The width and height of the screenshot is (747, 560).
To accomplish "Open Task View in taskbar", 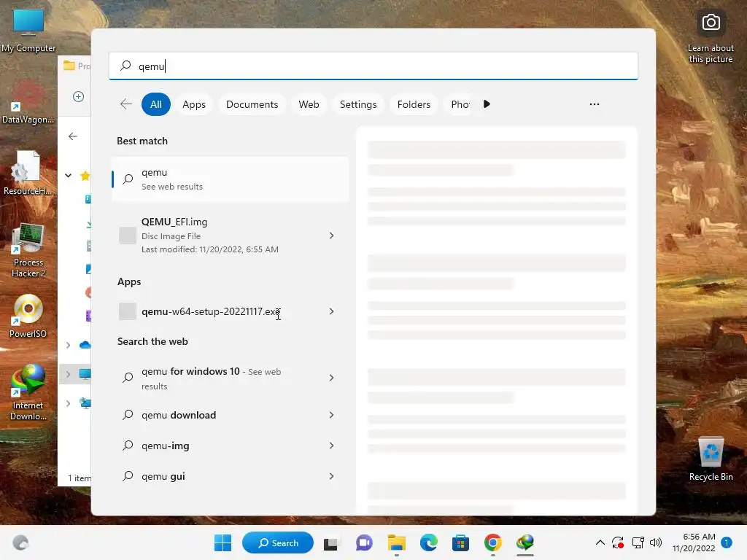I will point(332,542).
